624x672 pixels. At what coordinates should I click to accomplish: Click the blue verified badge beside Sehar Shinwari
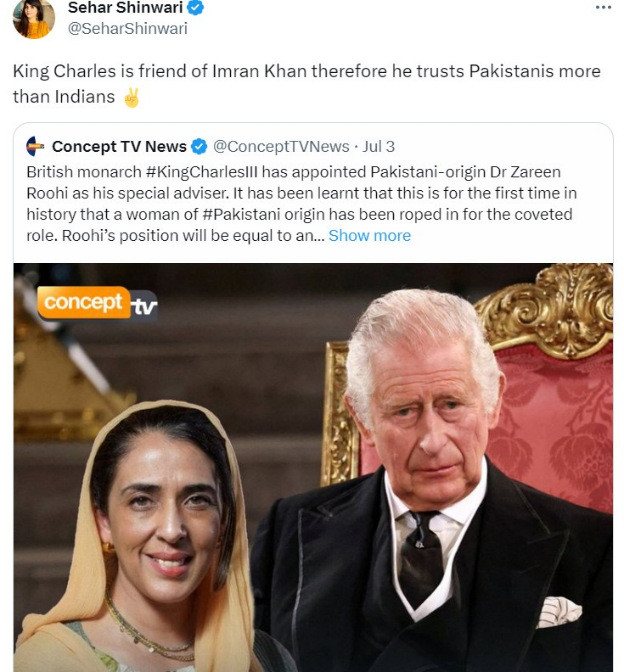point(195,7)
